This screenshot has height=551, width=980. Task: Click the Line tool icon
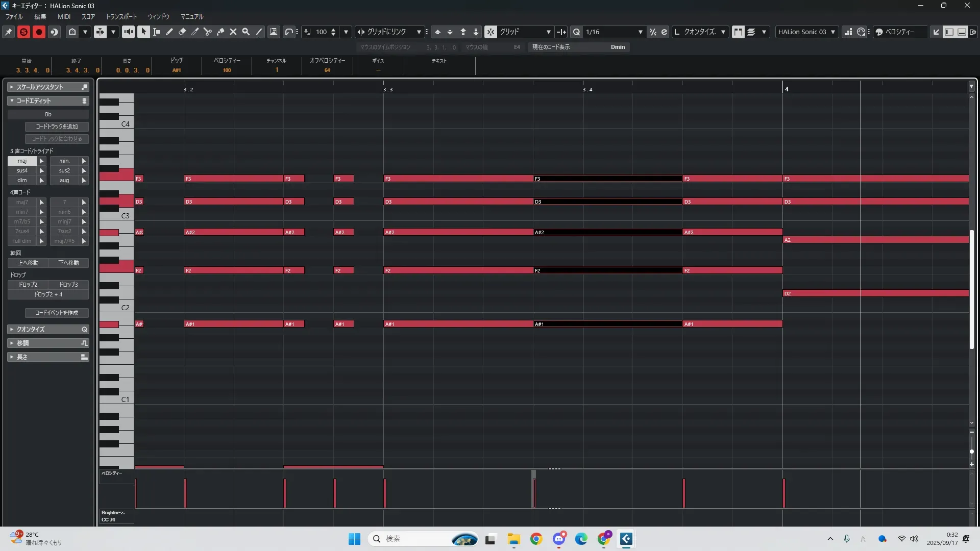(259, 32)
